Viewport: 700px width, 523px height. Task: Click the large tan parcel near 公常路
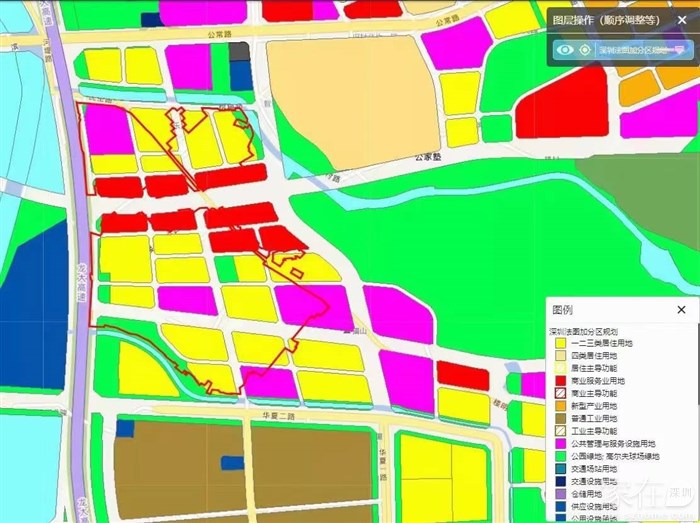click(355, 95)
